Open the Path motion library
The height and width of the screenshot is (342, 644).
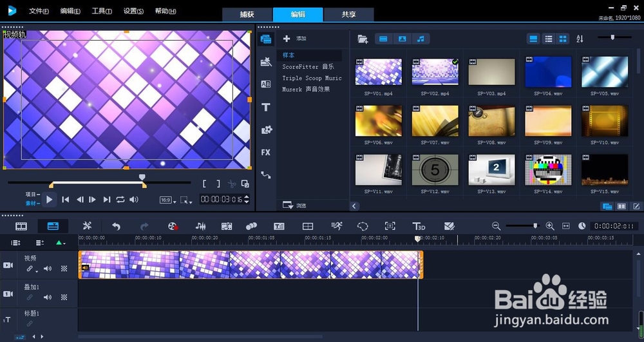click(266, 175)
